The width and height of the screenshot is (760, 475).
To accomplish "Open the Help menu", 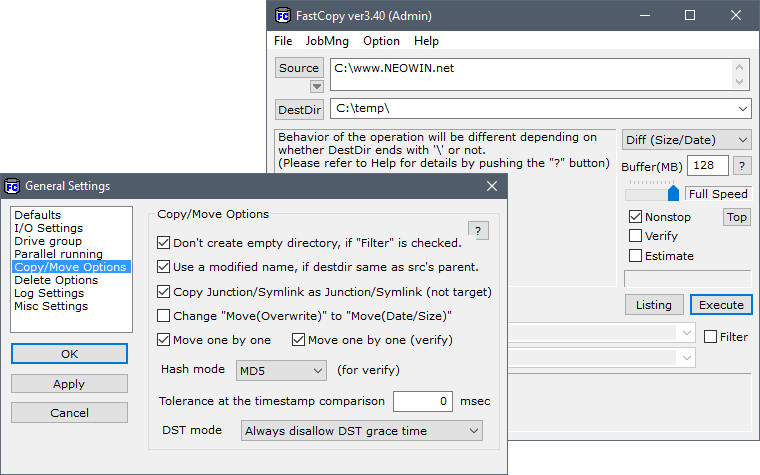I will [426, 41].
